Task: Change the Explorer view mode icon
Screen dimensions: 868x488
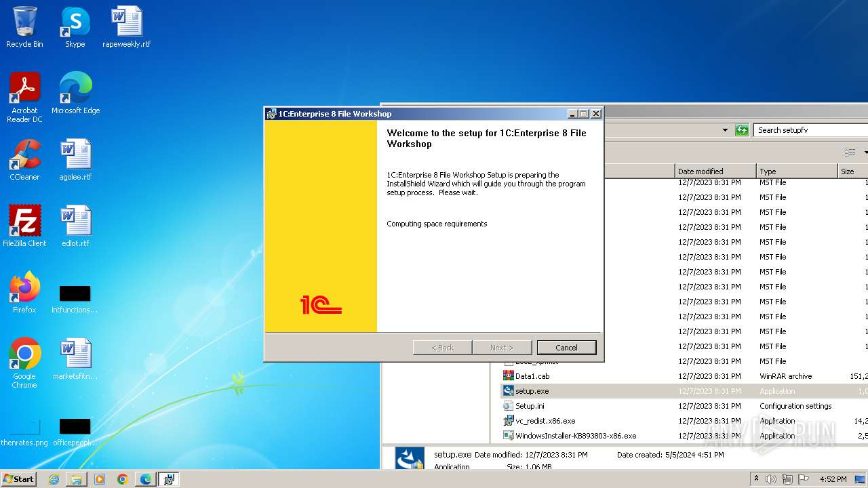Action: click(849, 152)
